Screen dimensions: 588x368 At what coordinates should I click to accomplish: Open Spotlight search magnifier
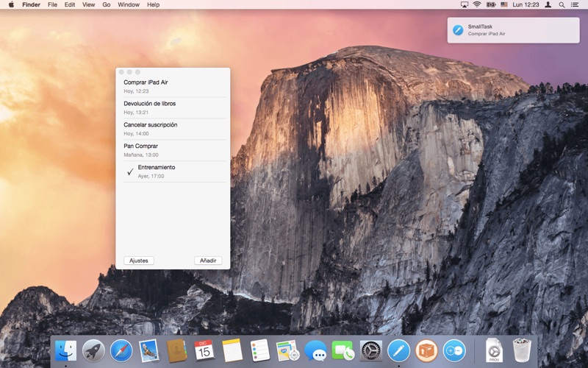coord(562,4)
